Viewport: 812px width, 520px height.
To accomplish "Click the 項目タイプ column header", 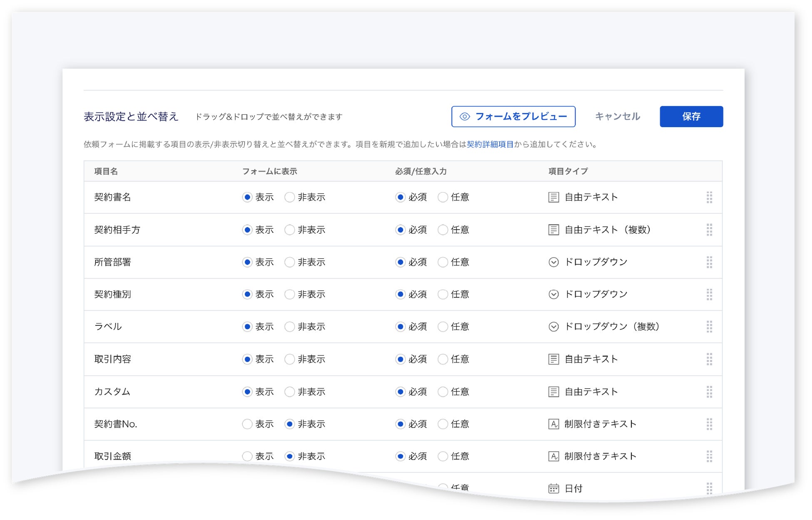I will tap(568, 171).
